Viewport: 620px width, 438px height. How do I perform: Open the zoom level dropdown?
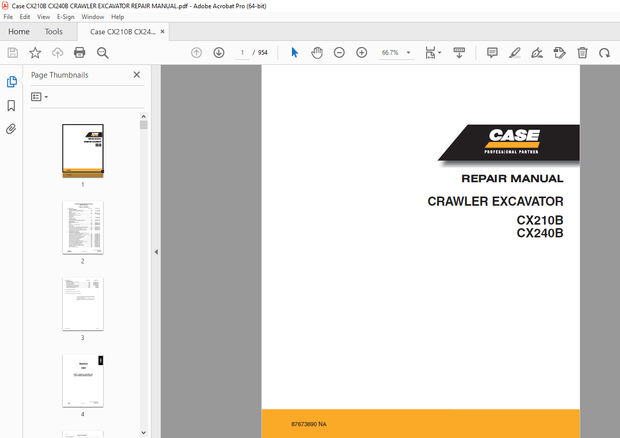click(x=408, y=53)
